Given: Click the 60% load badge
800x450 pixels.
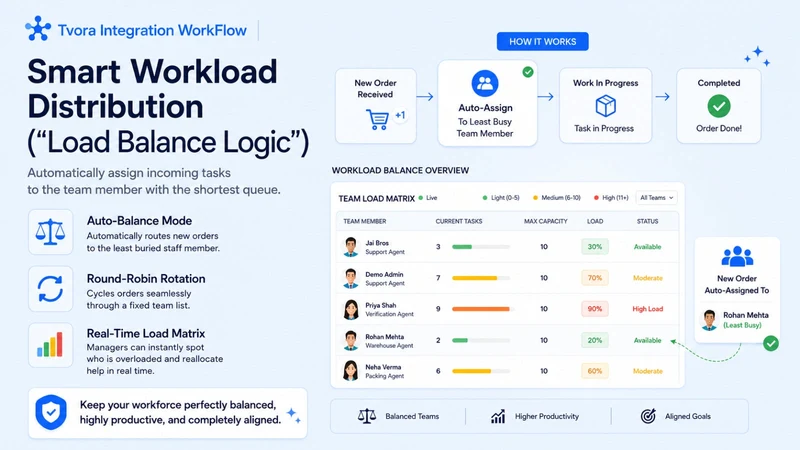Looking at the screenshot, I should (595, 371).
